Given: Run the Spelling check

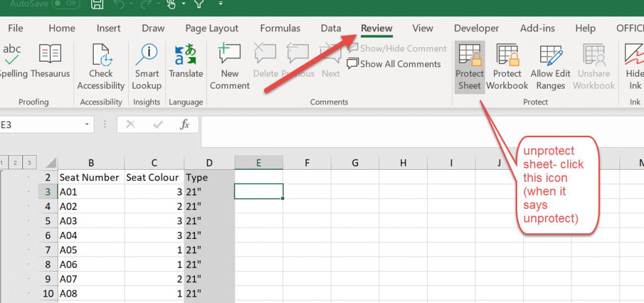Looking at the screenshot, I should (x=13, y=62).
